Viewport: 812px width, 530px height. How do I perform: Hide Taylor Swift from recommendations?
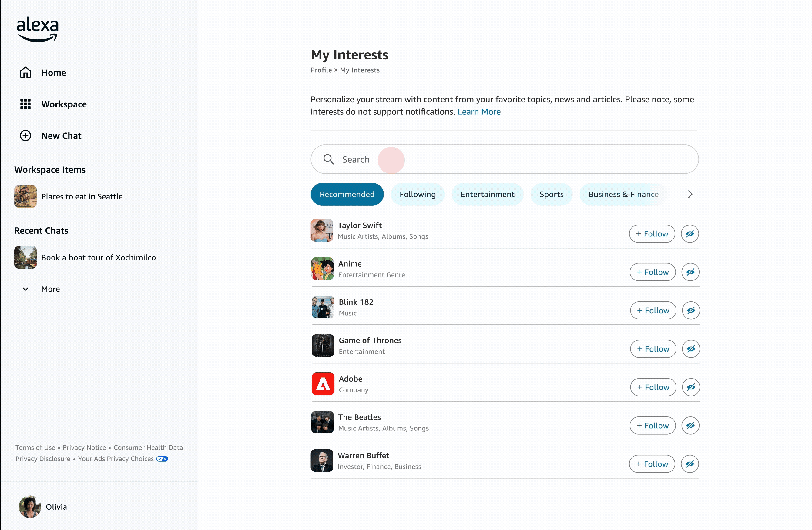(x=690, y=234)
